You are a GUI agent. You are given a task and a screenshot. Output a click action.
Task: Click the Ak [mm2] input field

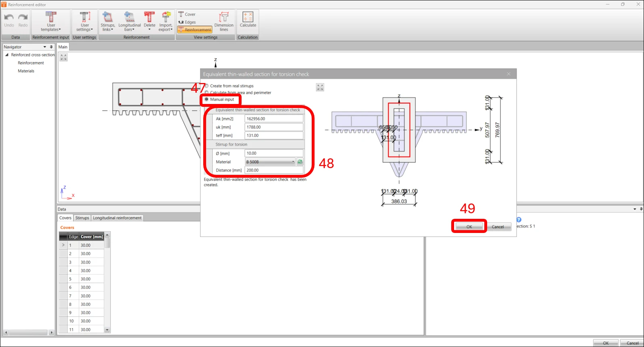pos(274,119)
